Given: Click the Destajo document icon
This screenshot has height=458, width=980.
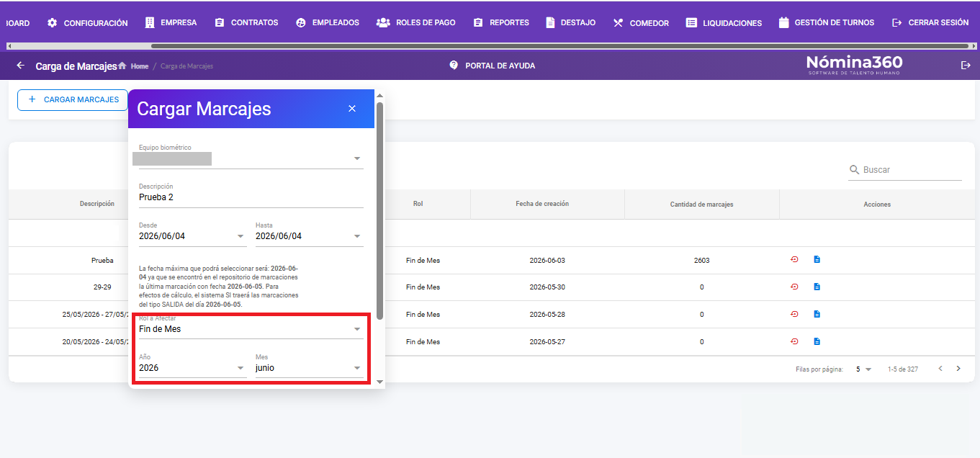Looking at the screenshot, I should point(550,22).
